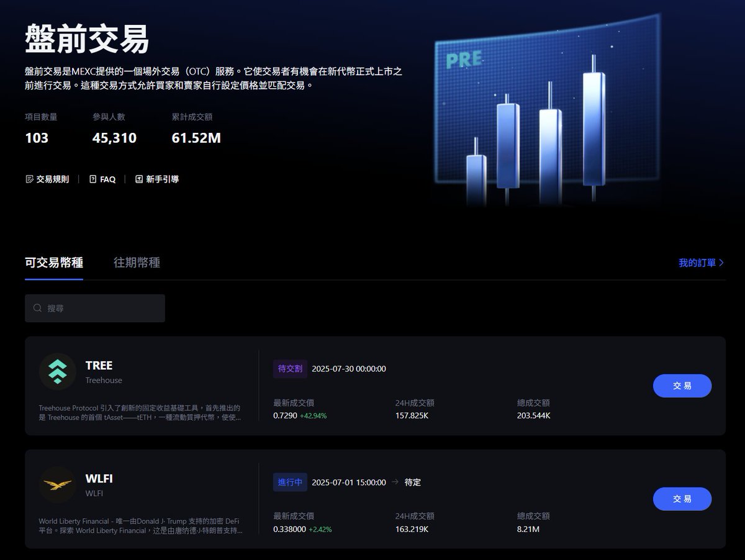Click the TREE Treehouse token logo
745x560 pixels.
point(58,372)
